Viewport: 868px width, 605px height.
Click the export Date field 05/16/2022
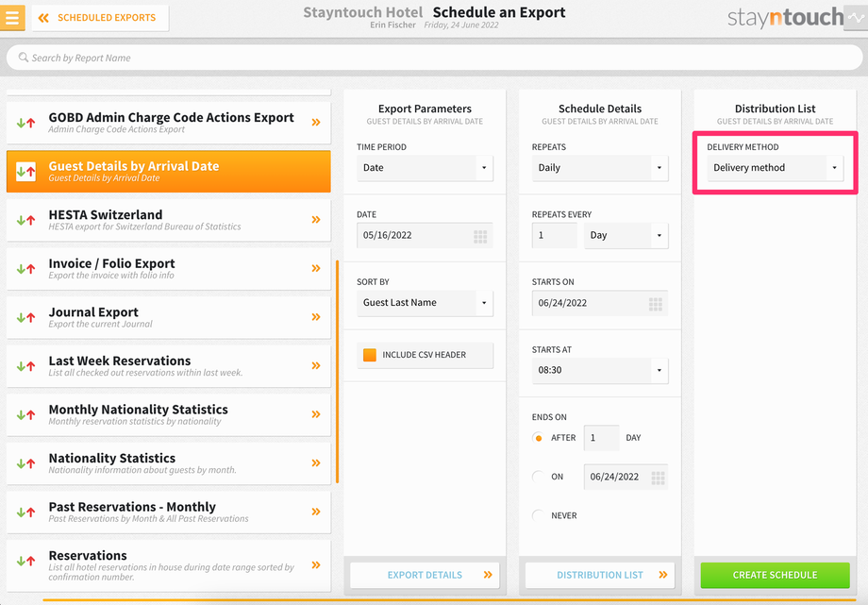(x=425, y=235)
